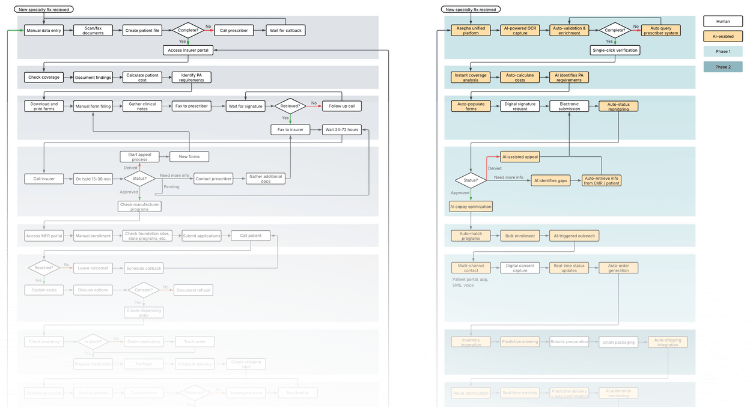Click the Manual data entry node
Image resolution: width=750 pixels, height=407 pixels.
[46, 31]
